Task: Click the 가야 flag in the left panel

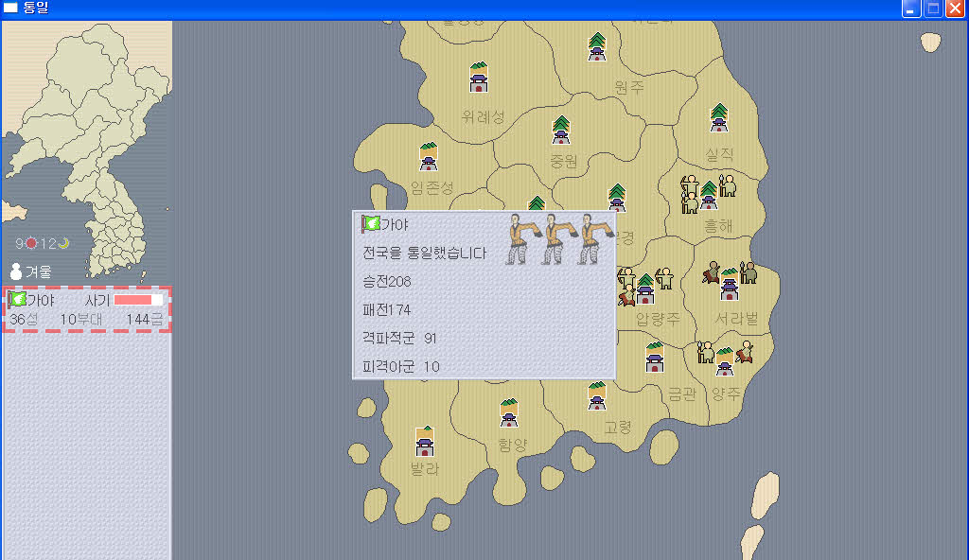Action: pos(17,300)
